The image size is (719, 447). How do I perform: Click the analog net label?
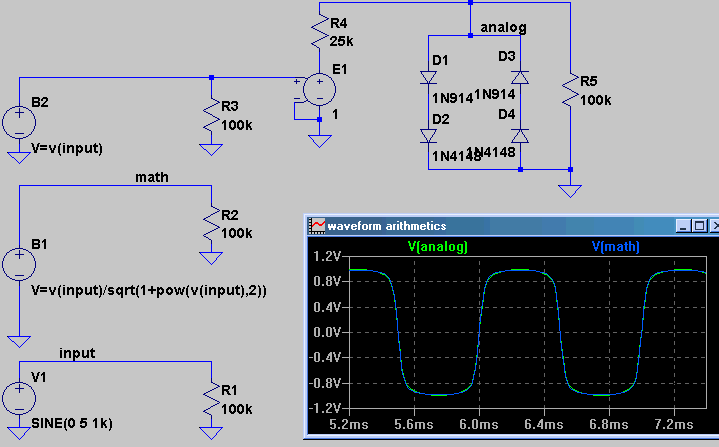pyautogui.click(x=503, y=28)
